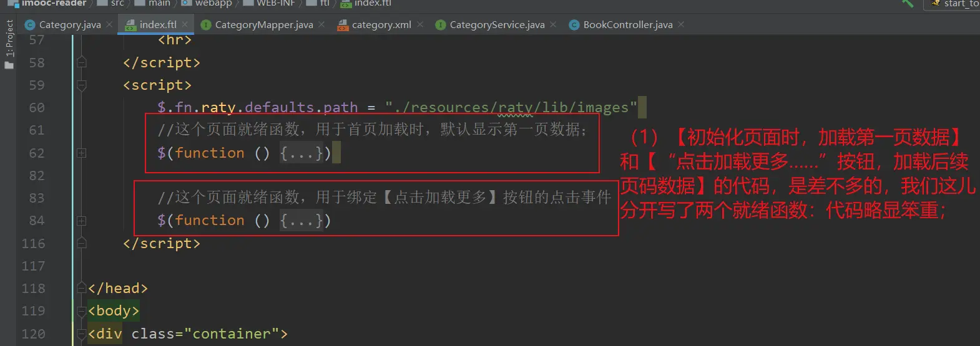Click the </head> tag text
Screen dimensions: 980x346
point(118,288)
